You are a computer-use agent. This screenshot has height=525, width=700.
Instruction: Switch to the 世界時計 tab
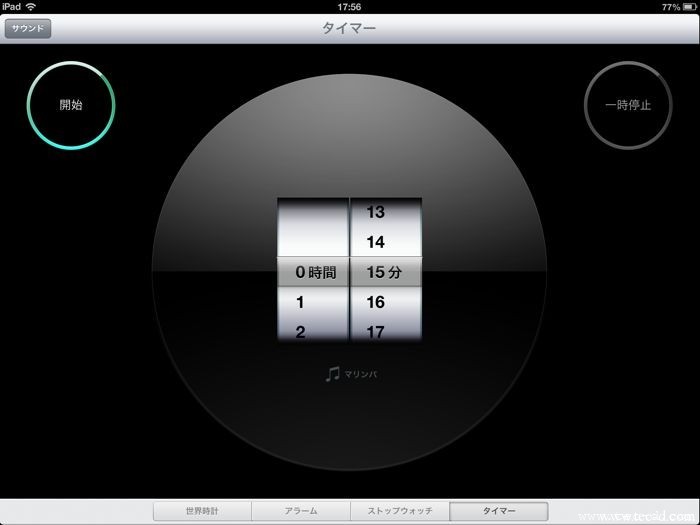(202, 511)
